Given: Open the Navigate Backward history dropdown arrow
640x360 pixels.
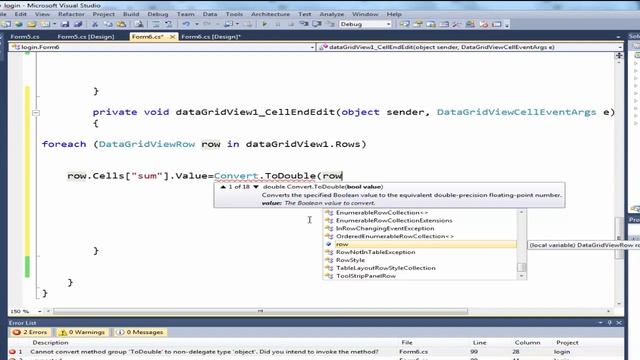Looking at the screenshot, I should coord(237,24).
